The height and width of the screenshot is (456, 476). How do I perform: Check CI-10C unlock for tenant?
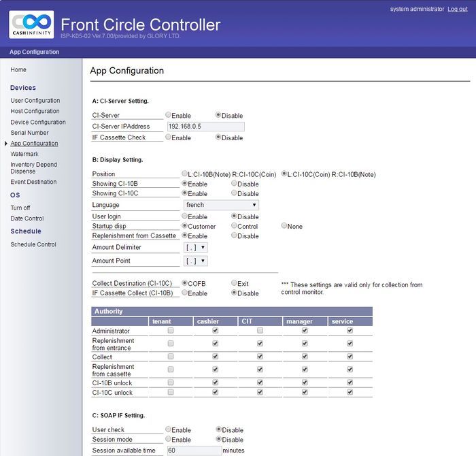[171, 392]
